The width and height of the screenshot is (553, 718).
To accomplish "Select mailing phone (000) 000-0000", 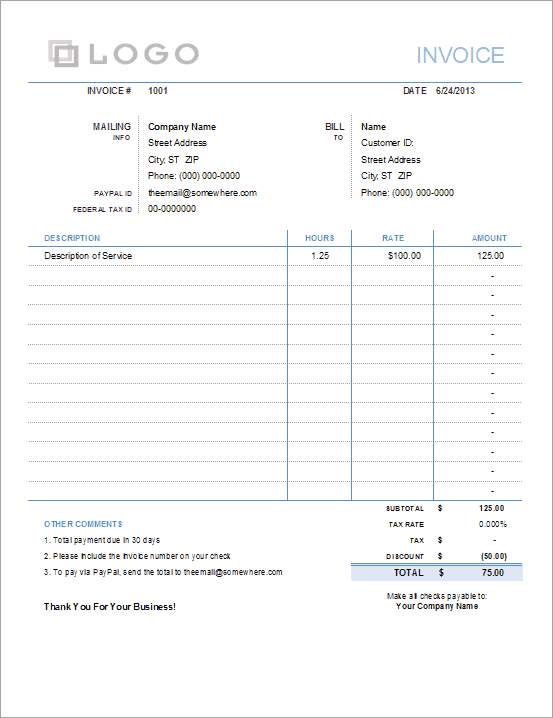I will coord(209,176).
